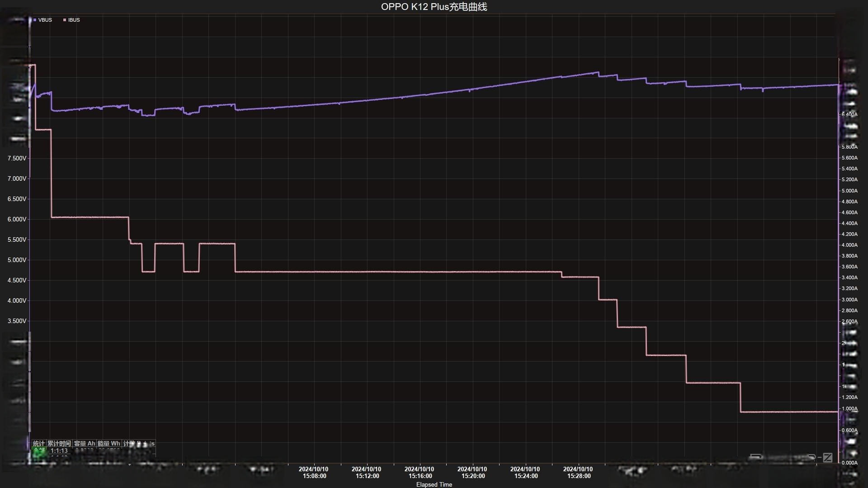Select the VBUS legend label
This screenshot has height=488, width=868.
[45, 20]
